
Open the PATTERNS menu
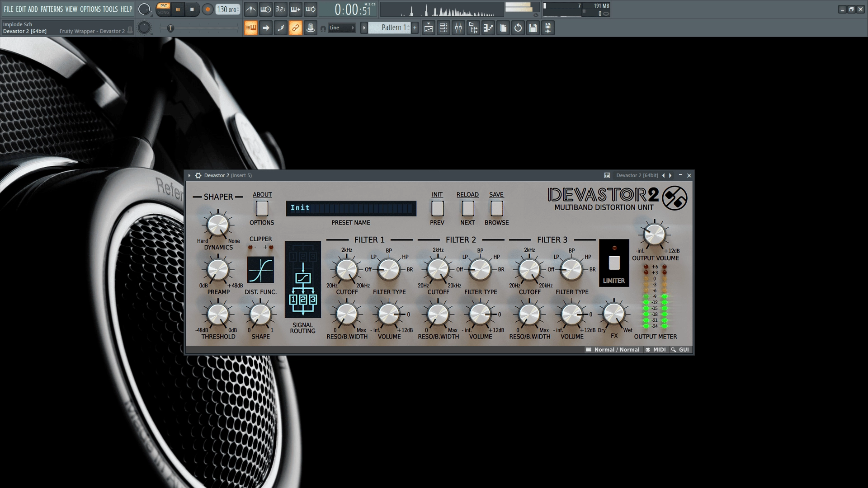pyautogui.click(x=52, y=9)
